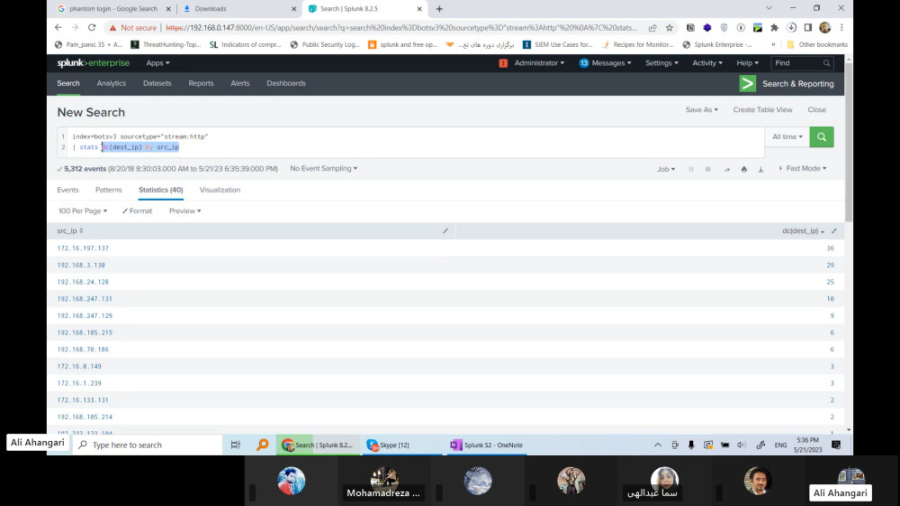
Task: Click the splunk>enterprise logo
Action: pos(93,63)
